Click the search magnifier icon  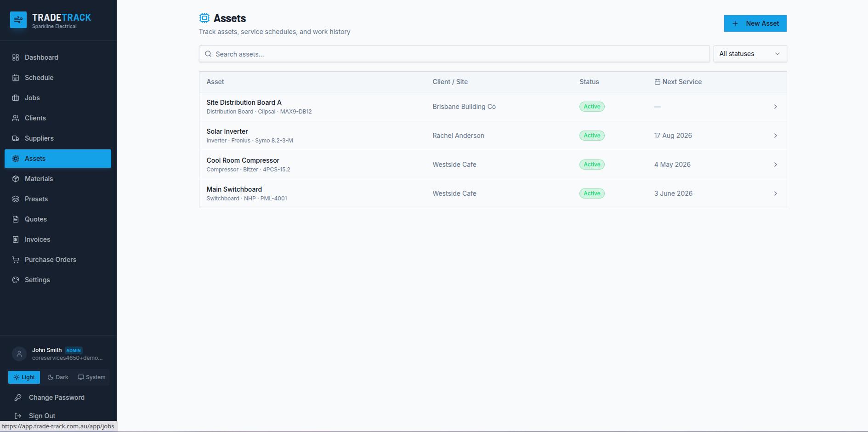pyautogui.click(x=208, y=54)
